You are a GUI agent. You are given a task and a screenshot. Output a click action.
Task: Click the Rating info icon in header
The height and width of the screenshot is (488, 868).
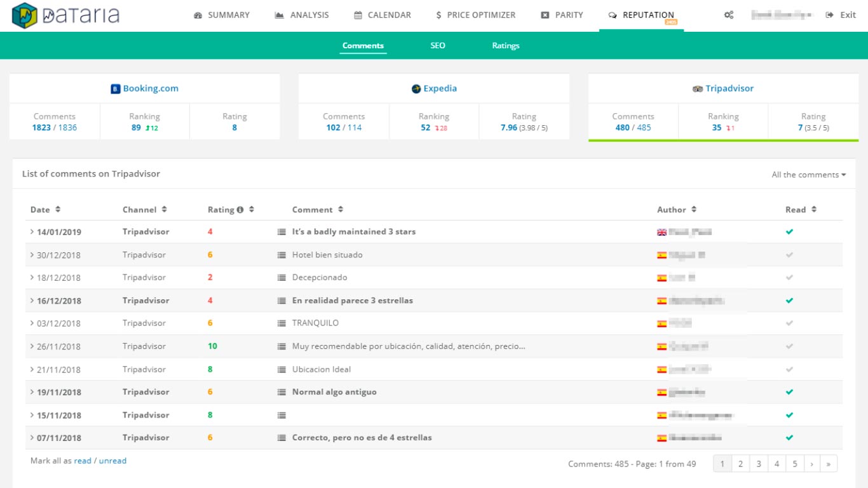click(x=240, y=210)
